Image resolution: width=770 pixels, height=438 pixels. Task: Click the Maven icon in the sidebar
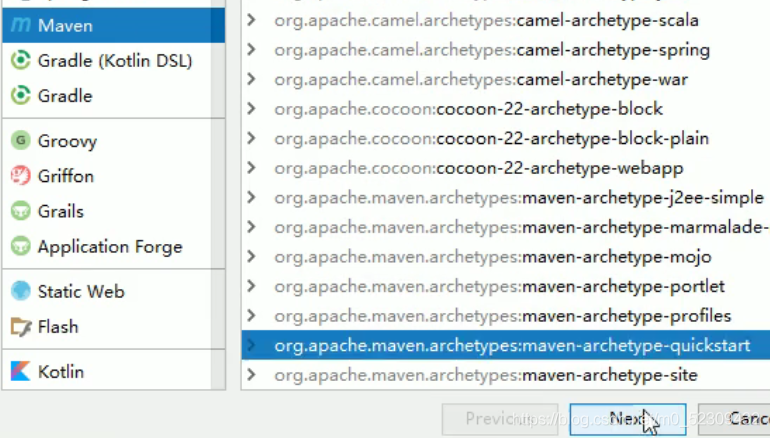[21, 25]
